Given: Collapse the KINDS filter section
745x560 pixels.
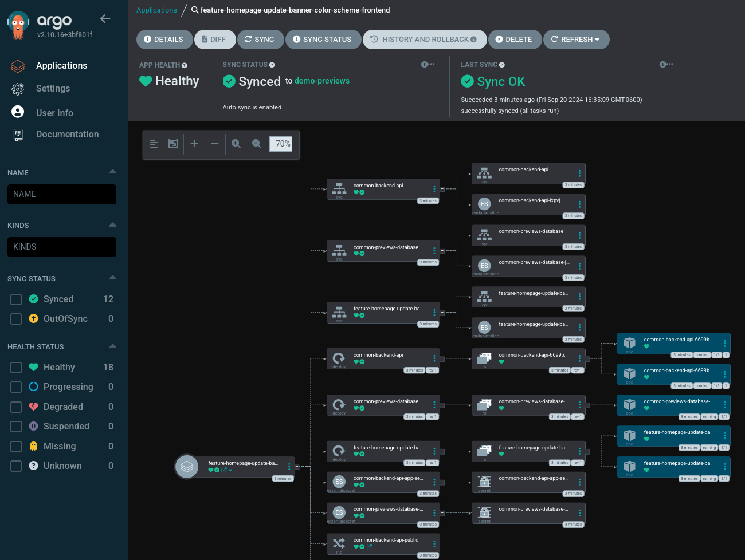Looking at the screenshot, I should click(112, 224).
